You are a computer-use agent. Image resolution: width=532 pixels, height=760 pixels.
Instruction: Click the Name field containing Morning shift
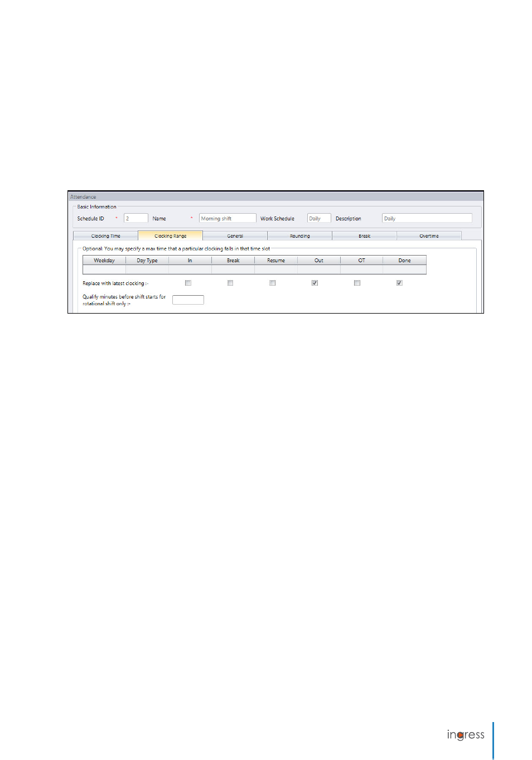[x=228, y=218]
